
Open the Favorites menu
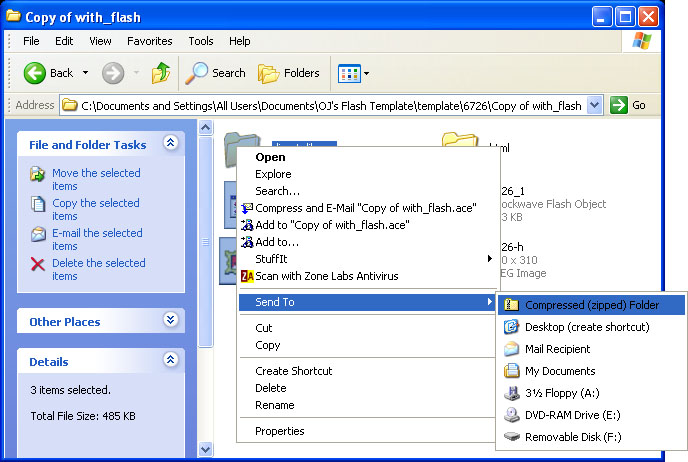click(149, 41)
